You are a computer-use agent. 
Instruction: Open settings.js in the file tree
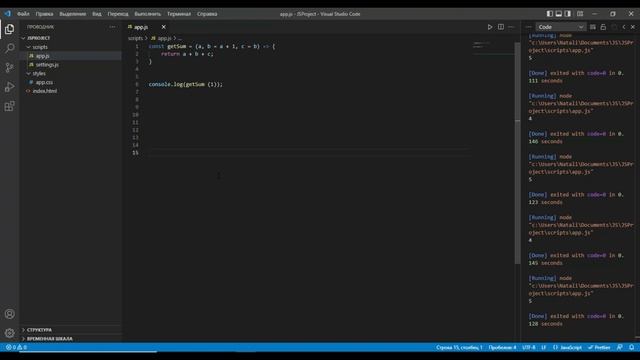point(47,64)
